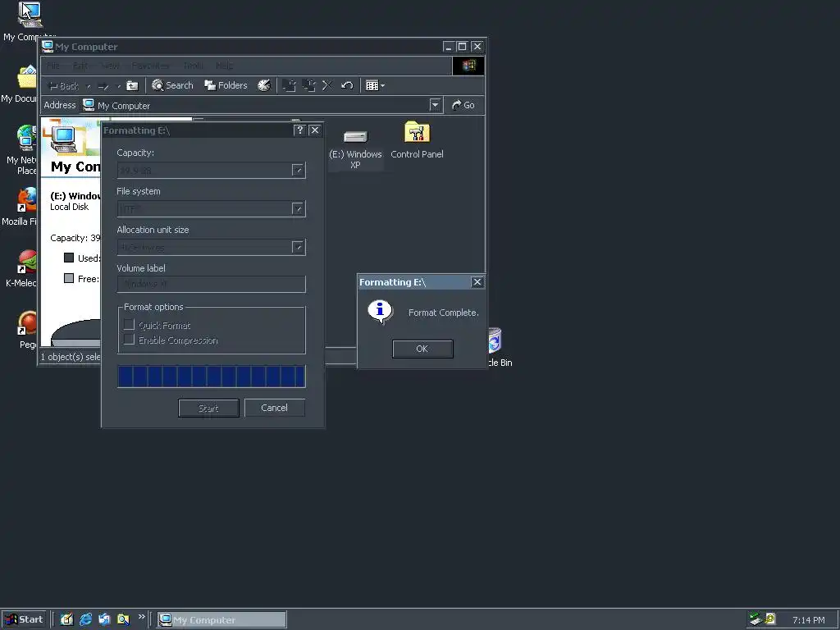Open the File menu

coord(53,66)
